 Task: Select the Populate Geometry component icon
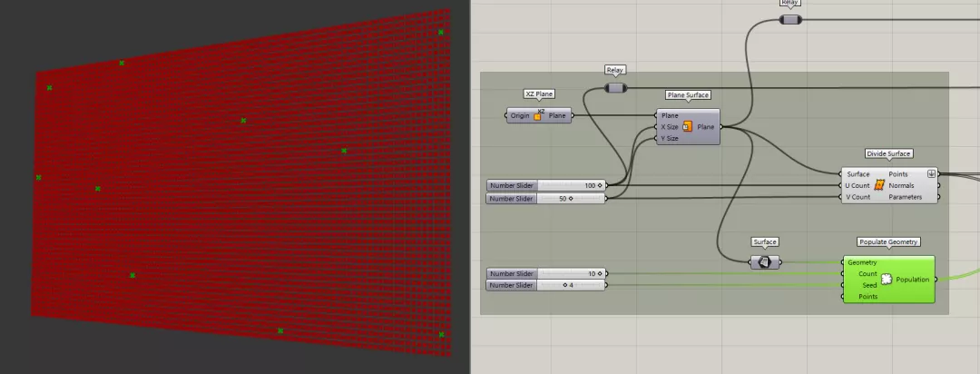tap(887, 279)
